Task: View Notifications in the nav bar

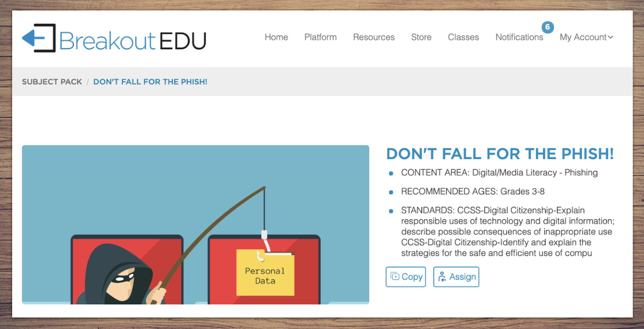Action: pos(519,37)
